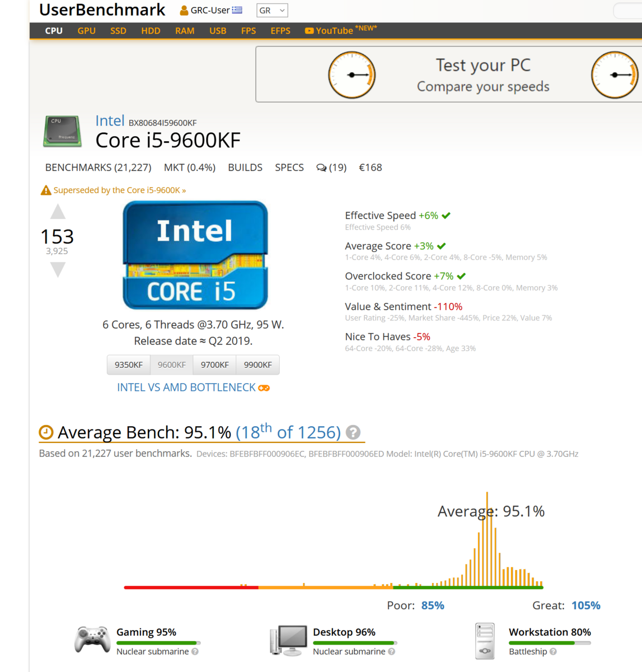The height and width of the screenshot is (672, 642).
Task: Open the 18th of 1256 ranking link
Action: click(x=288, y=432)
